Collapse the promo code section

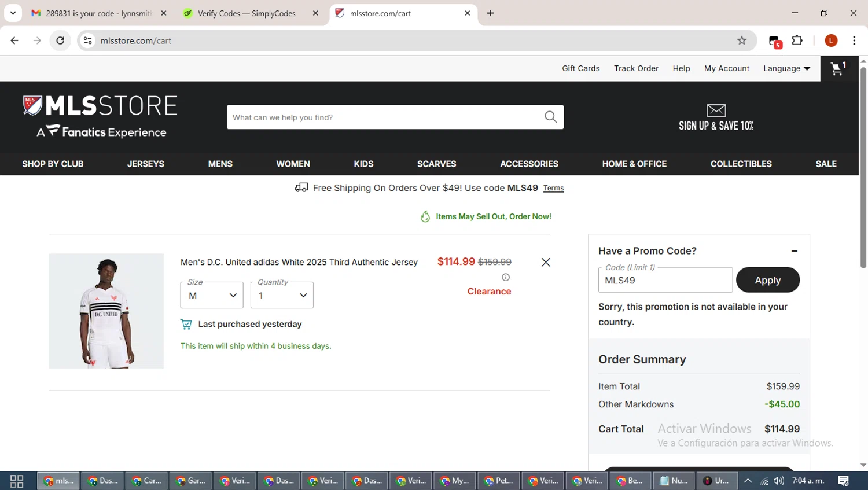pyautogui.click(x=795, y=250)
